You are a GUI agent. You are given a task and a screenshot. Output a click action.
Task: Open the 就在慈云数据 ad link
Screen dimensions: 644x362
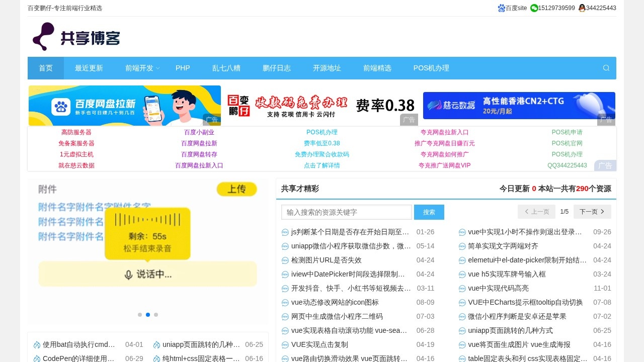[x=76, y=165]
